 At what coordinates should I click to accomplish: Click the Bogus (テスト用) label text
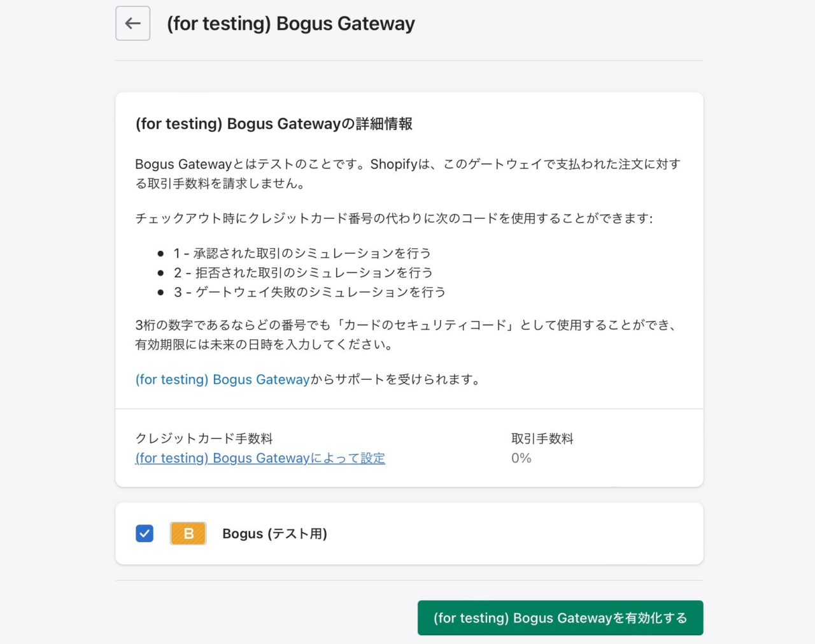[274, 533]
